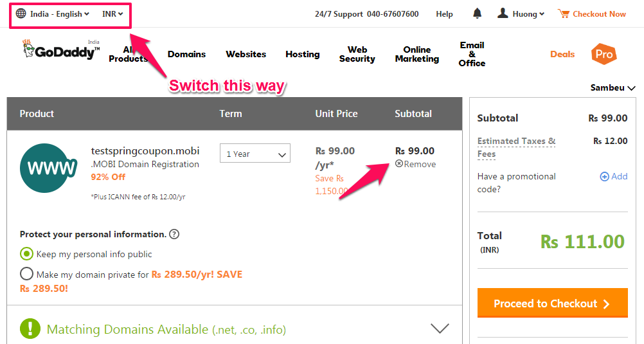Expand the Matching Domains Available section
The image size is (644, 344).
(x=440, y=329)
